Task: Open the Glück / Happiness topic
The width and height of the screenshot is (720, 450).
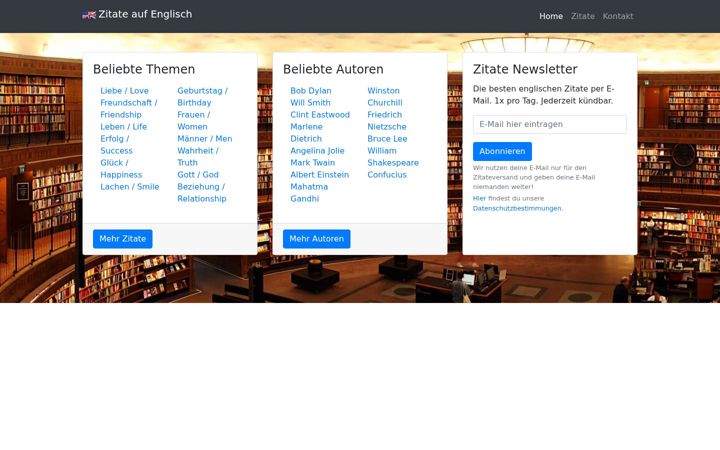Action: pos(121,169)
